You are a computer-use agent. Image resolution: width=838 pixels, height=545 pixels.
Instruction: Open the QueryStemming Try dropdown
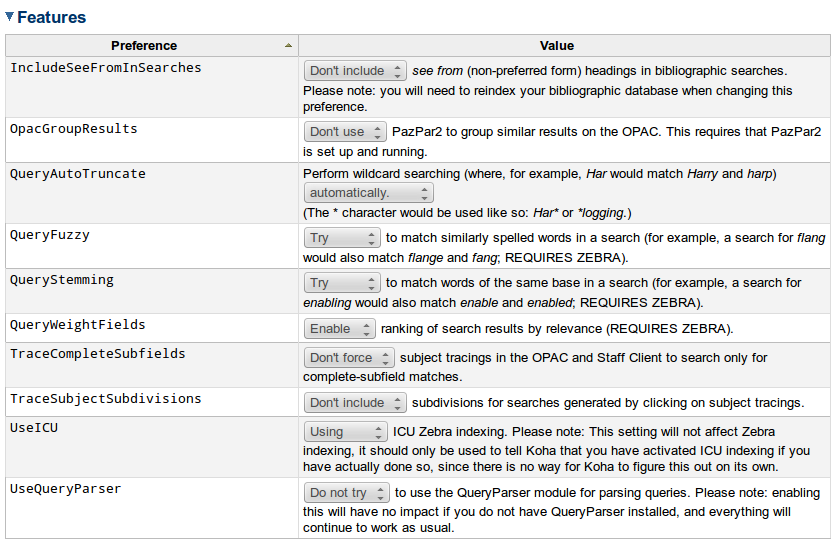tap(343, 283)
